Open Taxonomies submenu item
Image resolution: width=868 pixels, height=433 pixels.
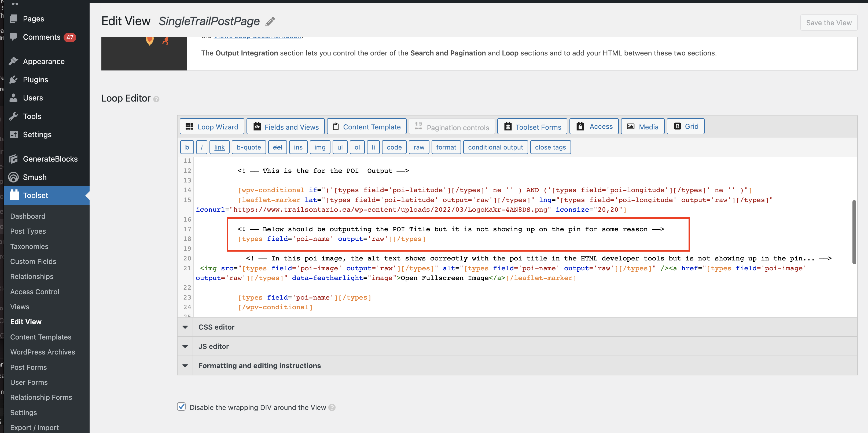pyautogui.click(x=29, y=246)
